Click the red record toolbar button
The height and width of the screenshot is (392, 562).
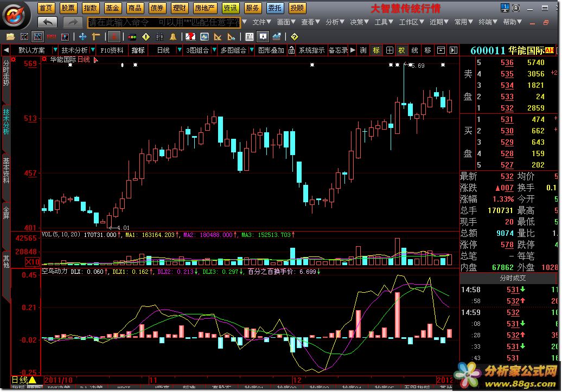coord(114,36)
